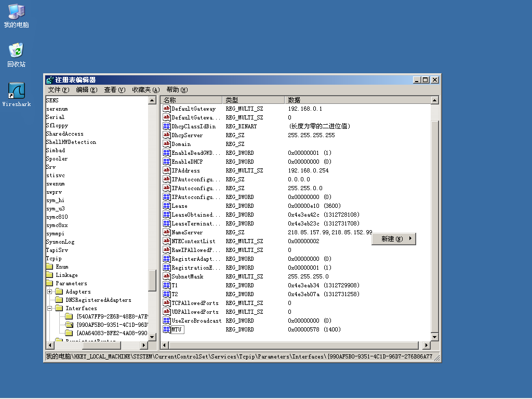Viewport: 532px width, 399px height.
Task: Click the data value 0x00000e10 (3600)
Action: pos(314,206)
